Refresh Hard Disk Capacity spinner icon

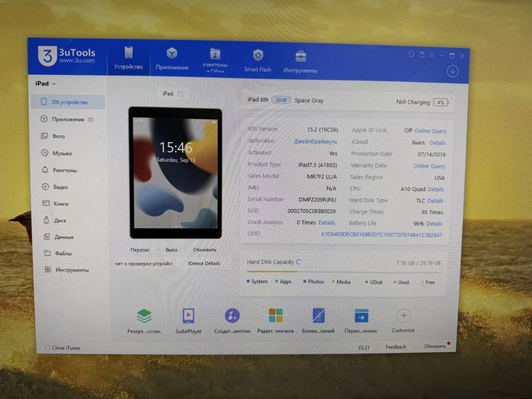pos(298,262)
